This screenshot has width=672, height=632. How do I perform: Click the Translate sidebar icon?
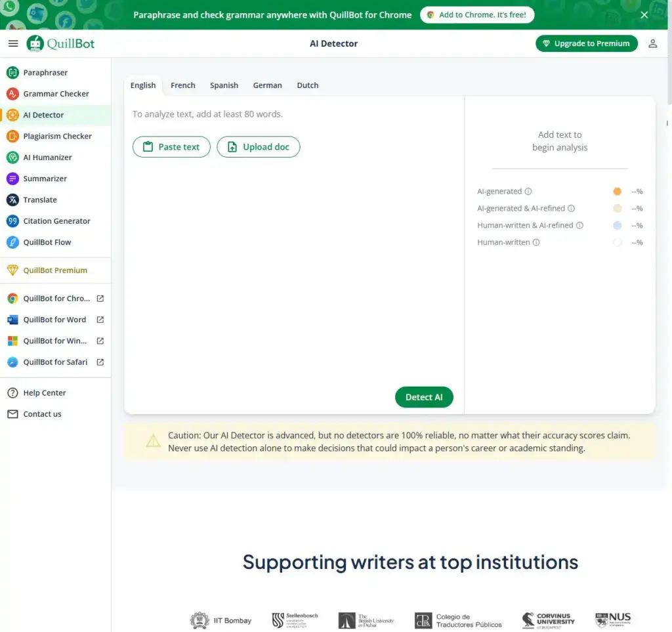(13, 200)
